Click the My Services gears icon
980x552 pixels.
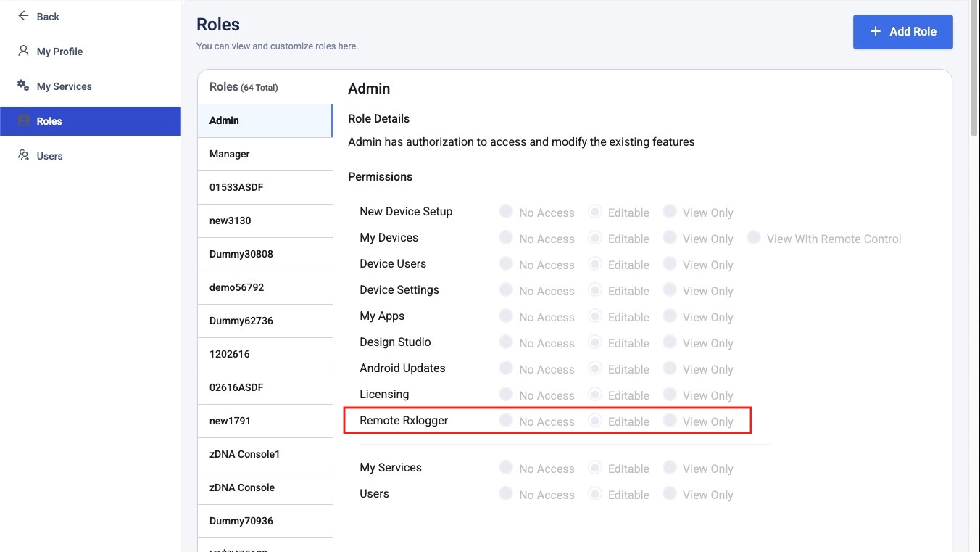click(x=23, y=86)
